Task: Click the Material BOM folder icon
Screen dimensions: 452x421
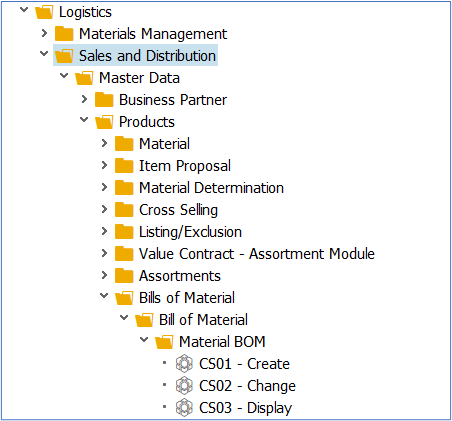Action: tap(164, 342)
